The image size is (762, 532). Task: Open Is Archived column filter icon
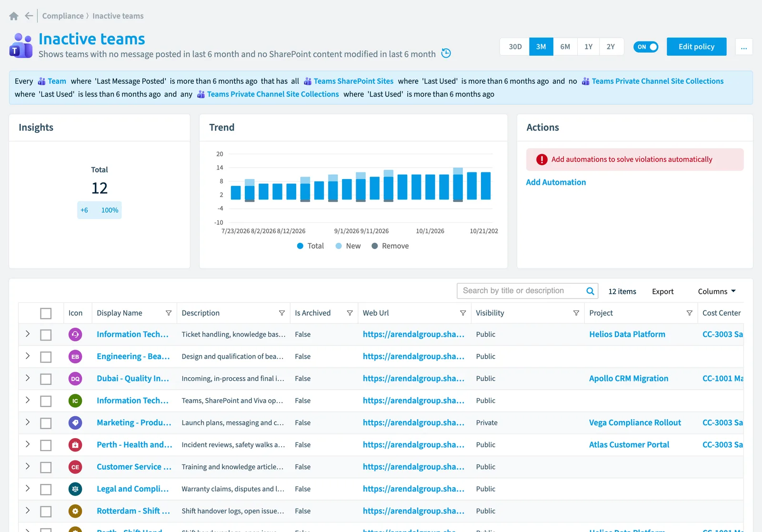350,313
